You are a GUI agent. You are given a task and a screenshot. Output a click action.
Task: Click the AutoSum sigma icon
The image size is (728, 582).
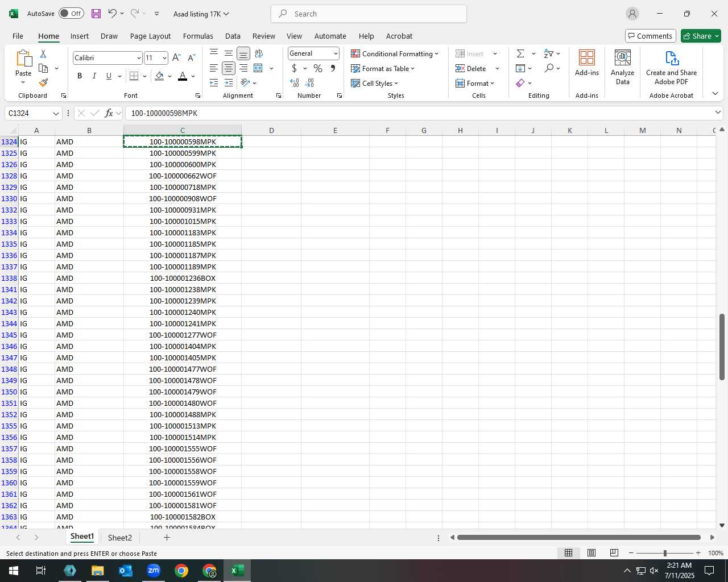pyautogui.click(x=520, y=53)
